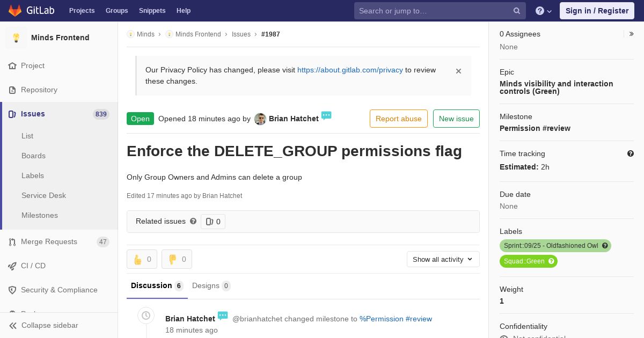This screenshot has width=644, height=338.
Task: Open Show all activity dropdown
Action: 443,259
